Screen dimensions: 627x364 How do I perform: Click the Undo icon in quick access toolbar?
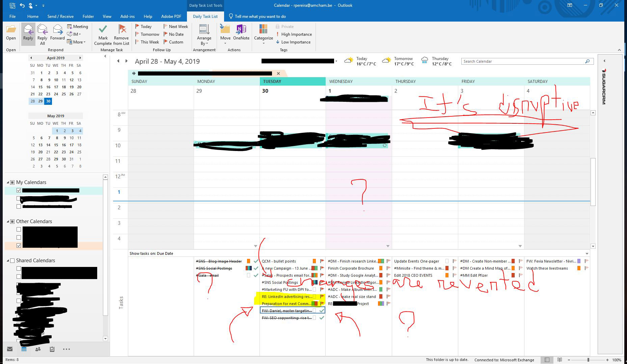[22, 5]
